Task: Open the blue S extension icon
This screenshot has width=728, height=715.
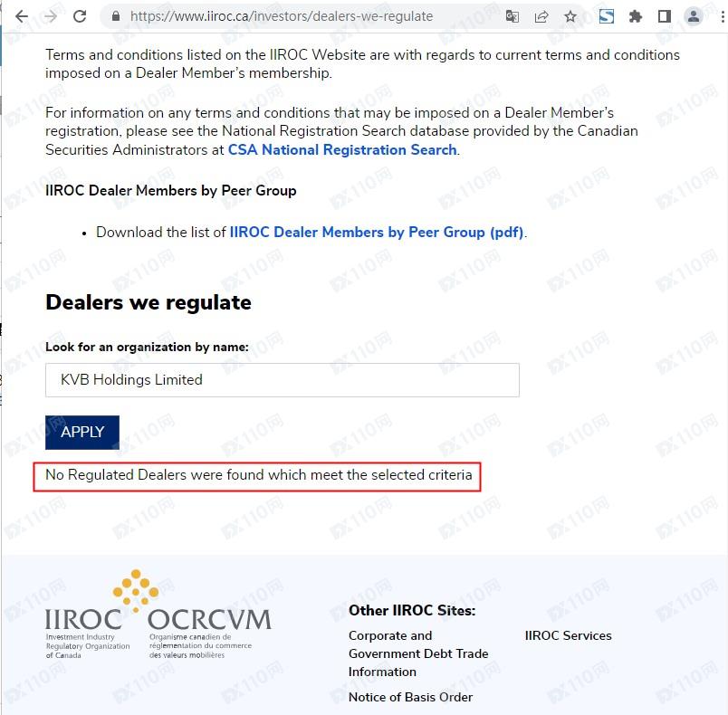Action: tap(607, 16)
